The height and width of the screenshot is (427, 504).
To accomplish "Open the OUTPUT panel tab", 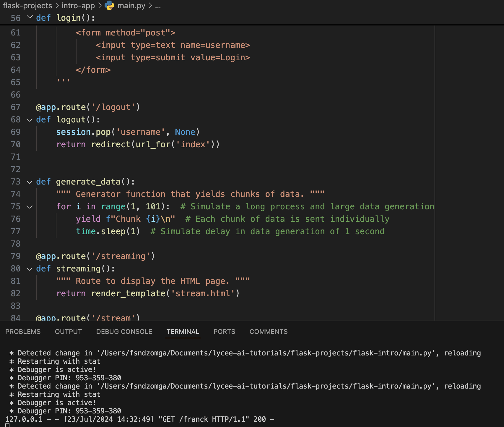I will (x=68, y=331).
